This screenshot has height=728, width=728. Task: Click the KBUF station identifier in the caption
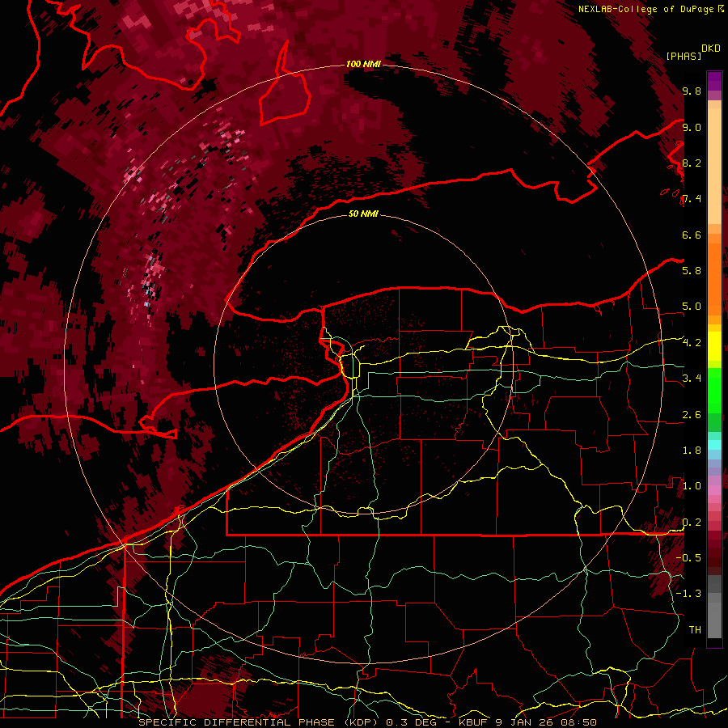click(x=472, y=722)
